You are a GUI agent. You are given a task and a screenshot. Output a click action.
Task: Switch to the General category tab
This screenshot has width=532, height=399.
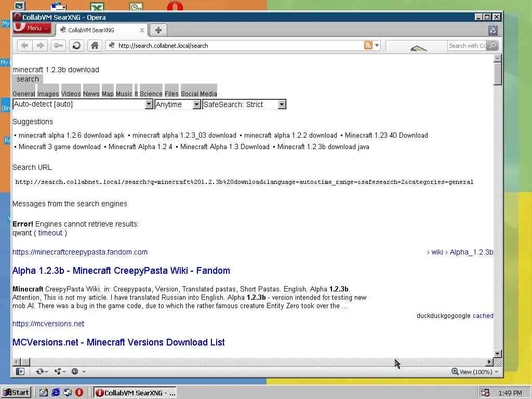coord(24,94)
